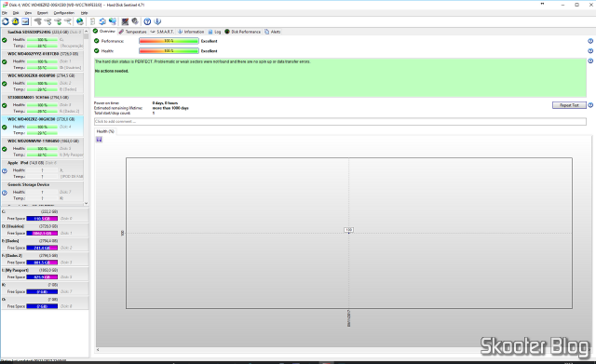Click the Health 100% gradient bar
Image resolution: width=596 pixels, height=364 pixels.
(x=169, y=51)
